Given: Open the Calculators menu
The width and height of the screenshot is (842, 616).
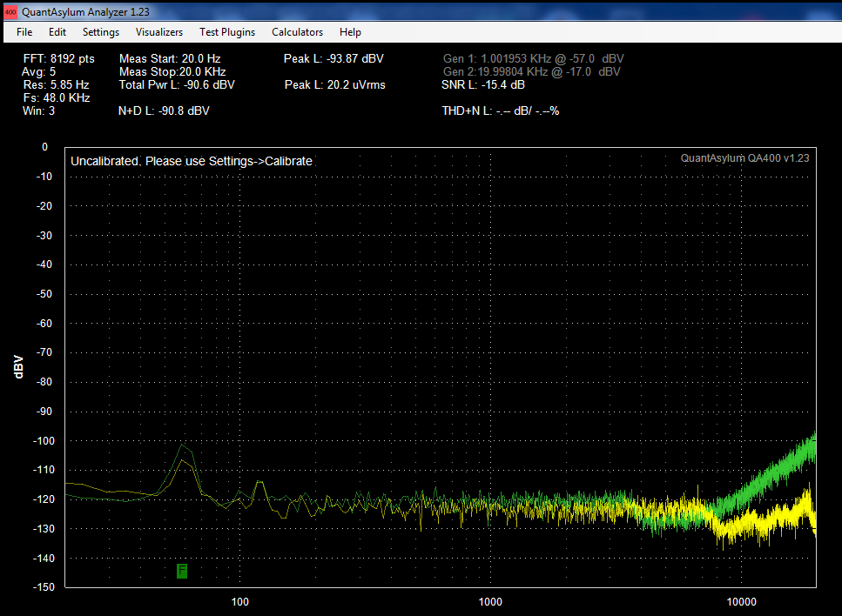Looking at the screenshot, I should [298, 32].
